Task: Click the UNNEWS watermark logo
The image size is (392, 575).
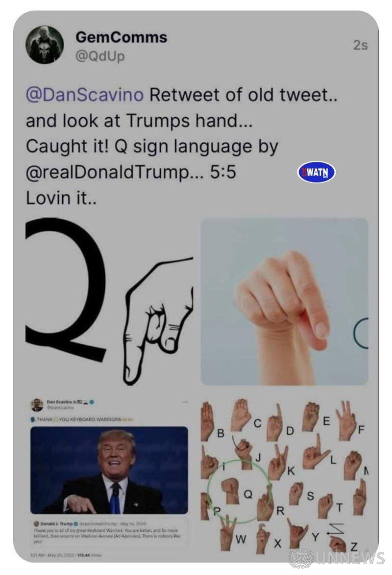Action: click(x=336, y=558)
